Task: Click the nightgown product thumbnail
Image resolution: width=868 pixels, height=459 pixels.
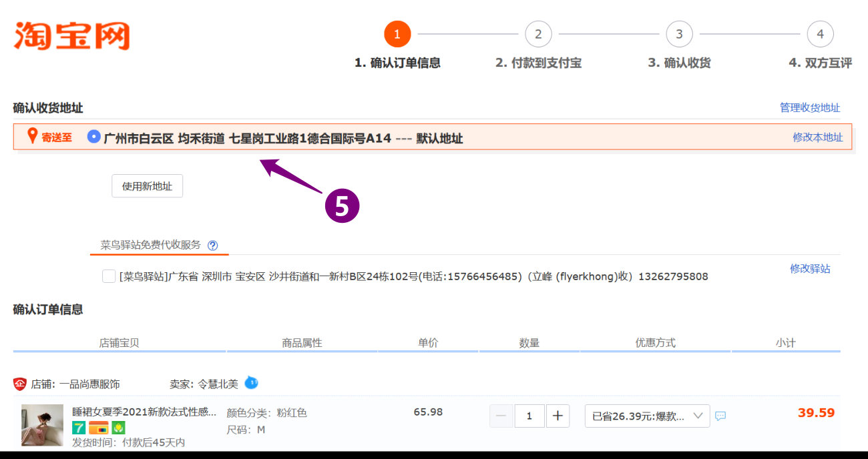Action: pos(42,425)
